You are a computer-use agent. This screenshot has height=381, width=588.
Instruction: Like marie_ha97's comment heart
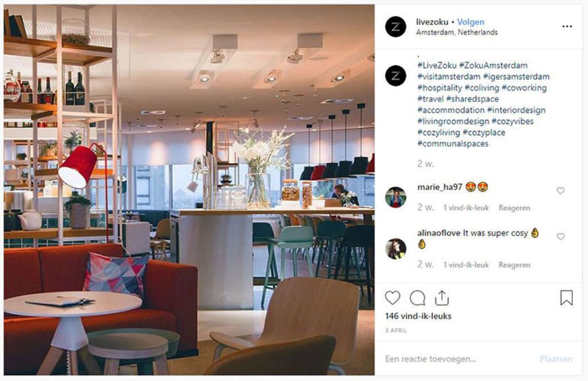pos(560,191)
